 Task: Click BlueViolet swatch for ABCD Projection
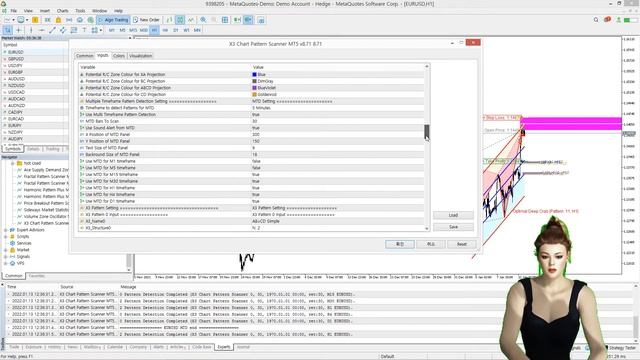[x=254, y=88]
